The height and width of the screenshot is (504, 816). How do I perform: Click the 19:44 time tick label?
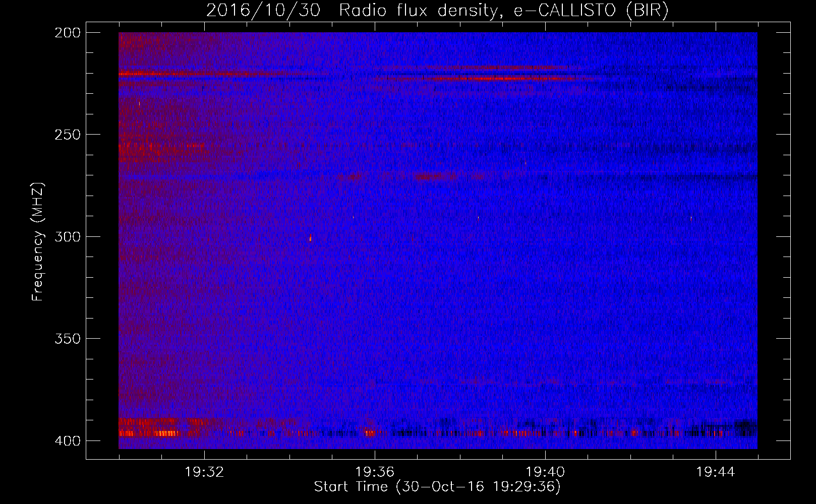tap(716, 472)
